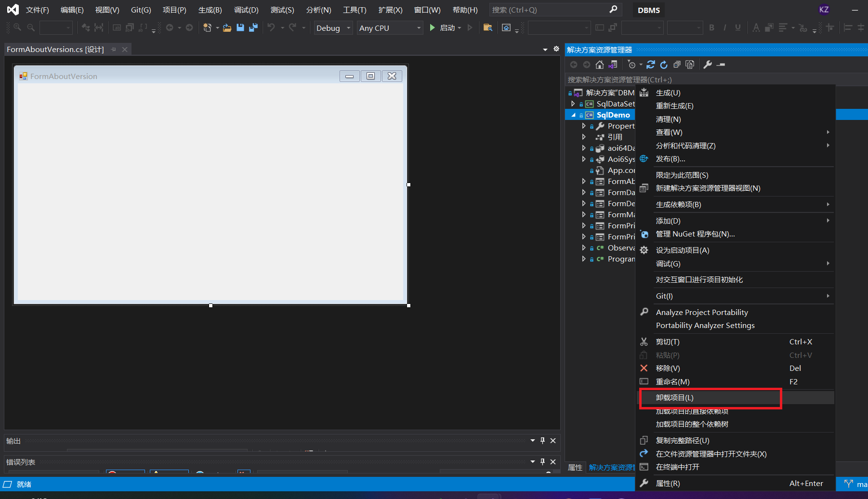Click the Open File folder icon

pos(227,28)
